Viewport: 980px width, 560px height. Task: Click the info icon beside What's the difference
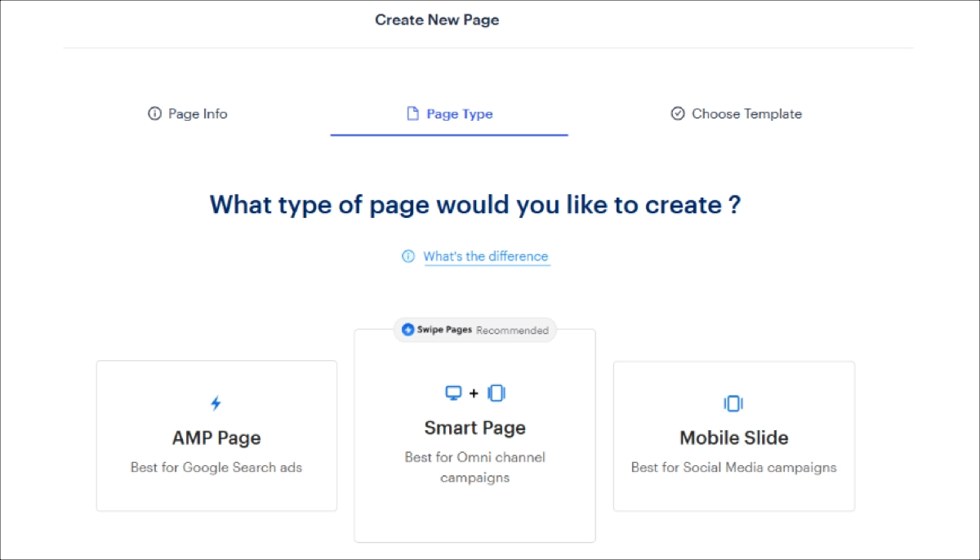(x=408, y=256)
